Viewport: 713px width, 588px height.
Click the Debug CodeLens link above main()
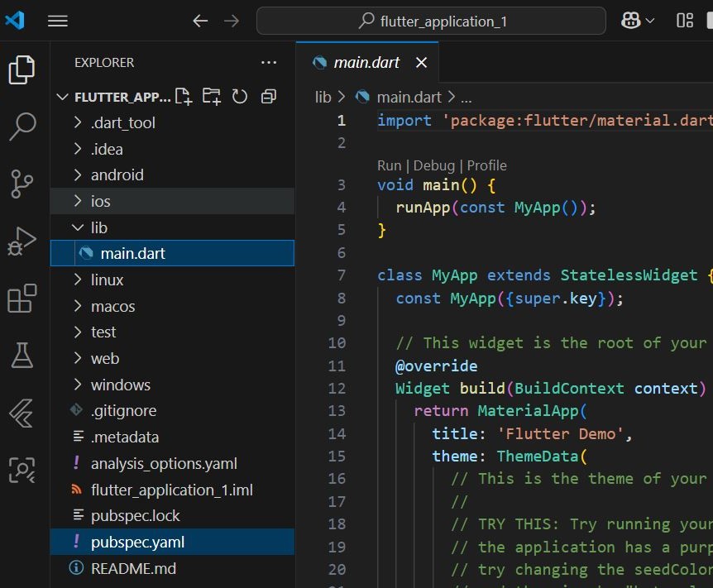[433, 165]
